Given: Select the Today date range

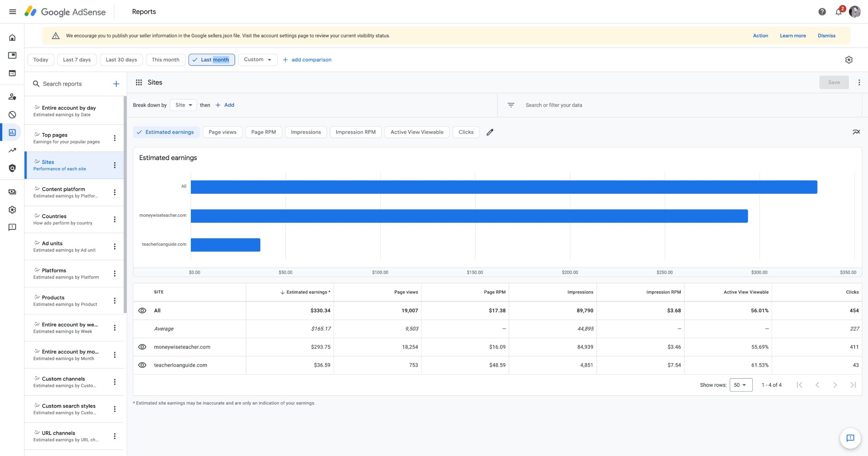Looking at the screenshot, I should 41,60.
